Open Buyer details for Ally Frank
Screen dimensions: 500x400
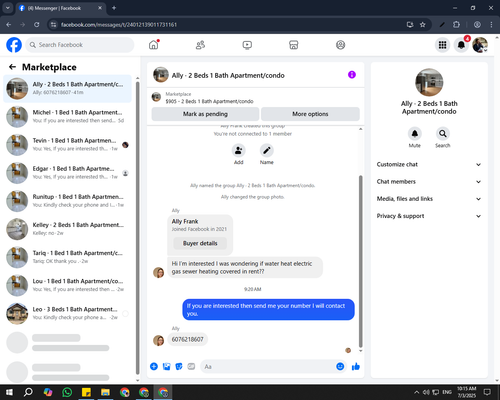point(200,243)
